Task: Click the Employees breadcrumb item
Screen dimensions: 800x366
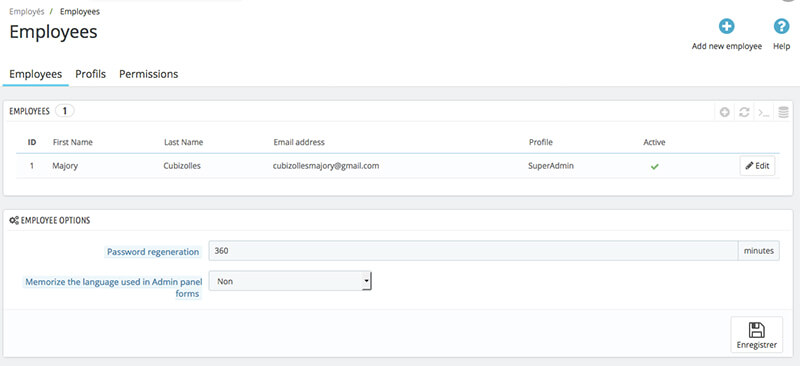Action: [x=80, y=11]
